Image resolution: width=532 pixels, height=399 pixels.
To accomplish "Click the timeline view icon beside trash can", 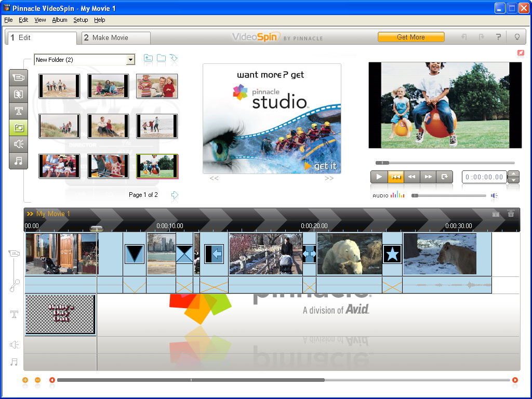I will tap(496, 214).
